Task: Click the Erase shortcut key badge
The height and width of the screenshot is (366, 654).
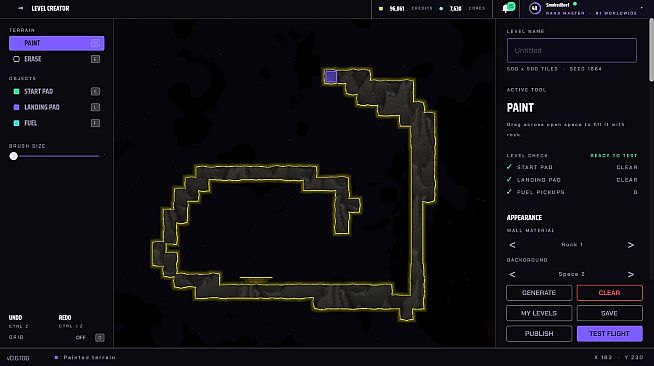Action: 95,59
